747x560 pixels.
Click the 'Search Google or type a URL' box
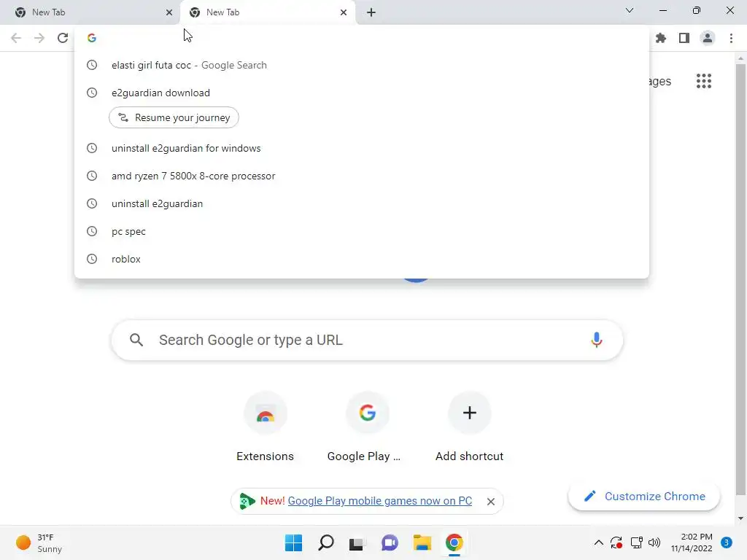click(x=368, y=340)
